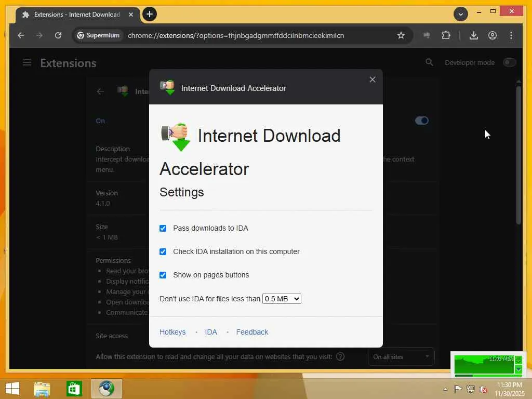Open the file size threshold dropdown
This screenshot has width=532, height=399.
pyautogui.click(x=282, y=299)
